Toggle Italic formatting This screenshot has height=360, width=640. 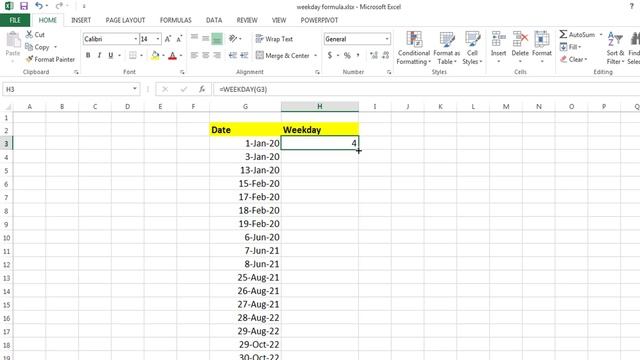click(x=99, y=55)
